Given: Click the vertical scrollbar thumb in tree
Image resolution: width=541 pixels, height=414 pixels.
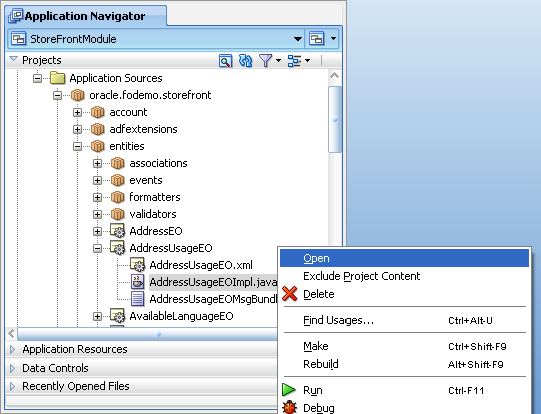Looking at the screenshot, I should coord(335,119).
